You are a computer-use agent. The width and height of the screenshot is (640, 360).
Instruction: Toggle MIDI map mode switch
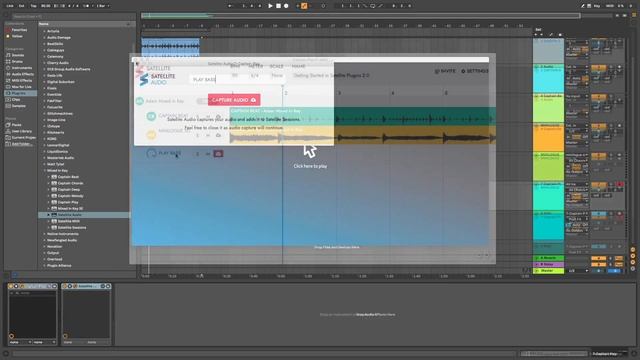(x=610, y=6)
